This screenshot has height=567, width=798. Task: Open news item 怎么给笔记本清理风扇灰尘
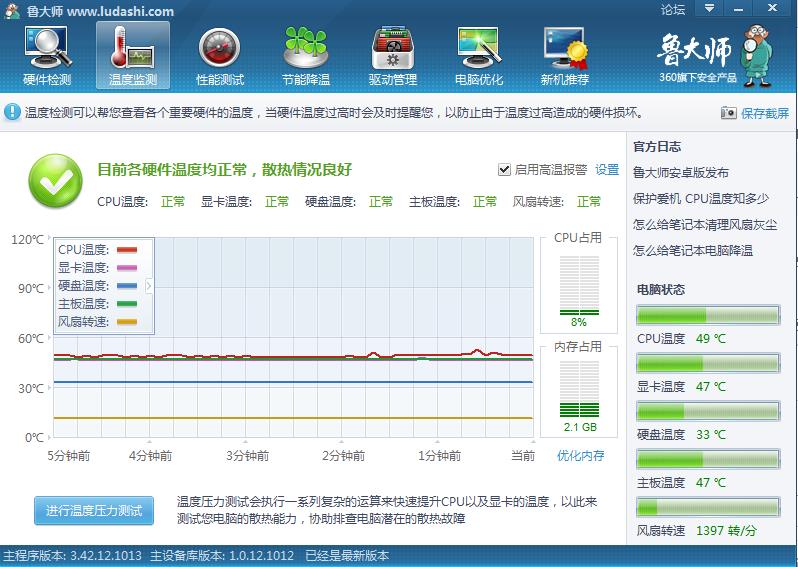[x=705, y=224]
